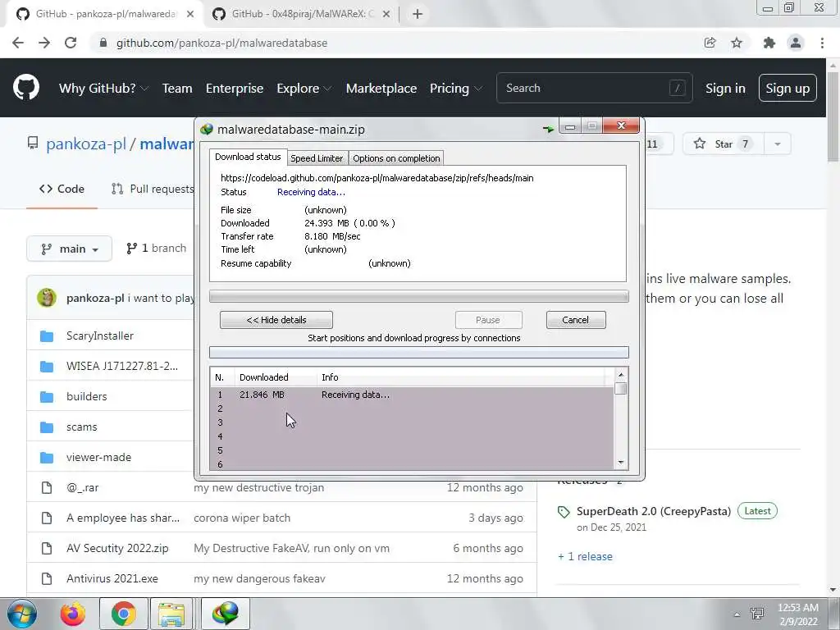This screenshot has width=840, height=630.
Task: Click Internet Download Manager taskbar icon
Action: [x=226, y=614]
